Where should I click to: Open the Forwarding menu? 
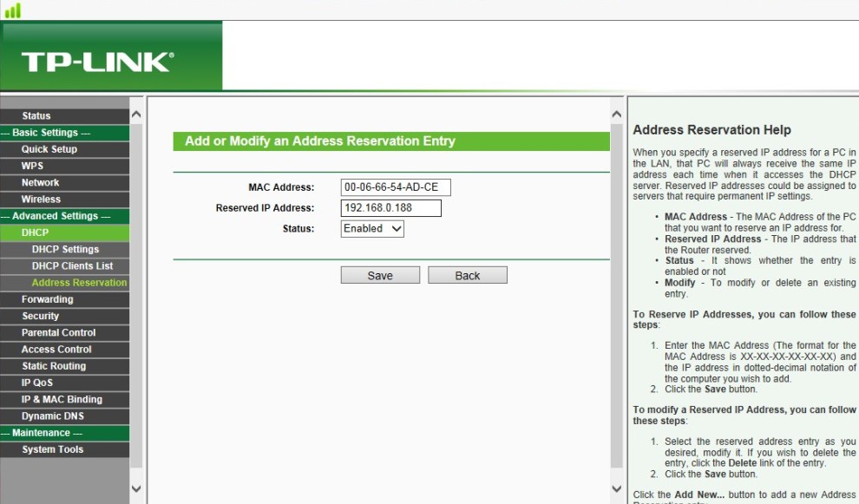coord(47,299)
